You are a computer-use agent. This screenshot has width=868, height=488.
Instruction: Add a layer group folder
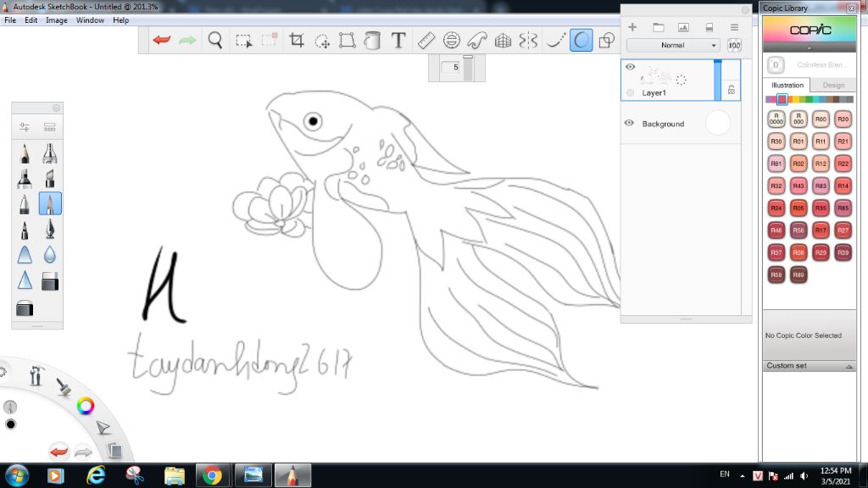658,27
